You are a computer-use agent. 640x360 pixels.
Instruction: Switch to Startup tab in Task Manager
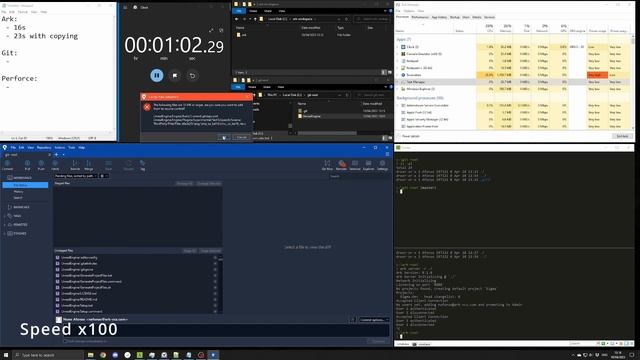(x=455, y=17)
